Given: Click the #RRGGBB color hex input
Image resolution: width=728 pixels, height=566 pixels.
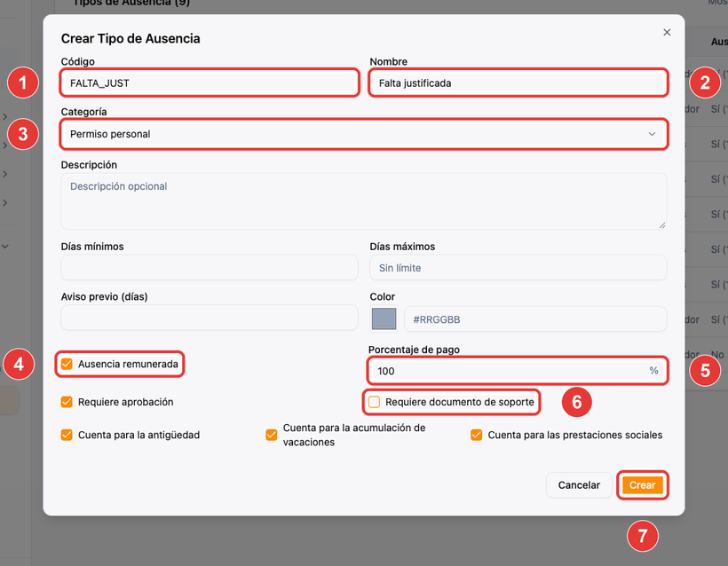Looking at the screenshot, I should (535, 319).
